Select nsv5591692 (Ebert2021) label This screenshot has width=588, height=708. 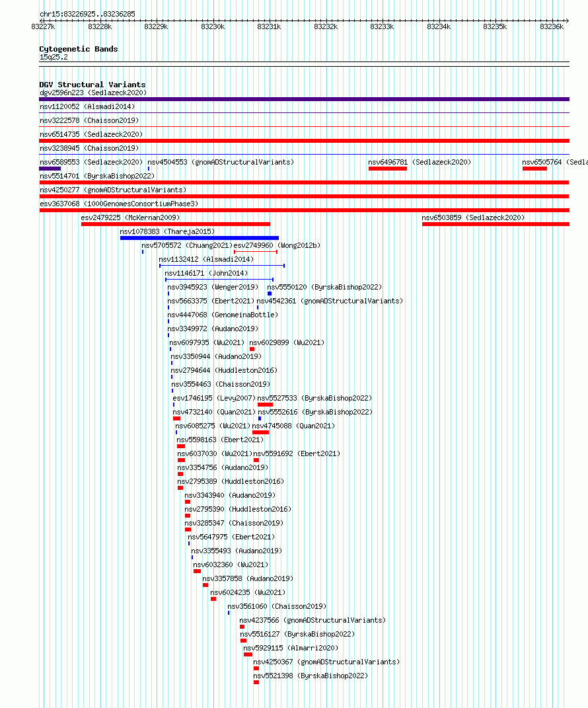[x=297, y=453]
